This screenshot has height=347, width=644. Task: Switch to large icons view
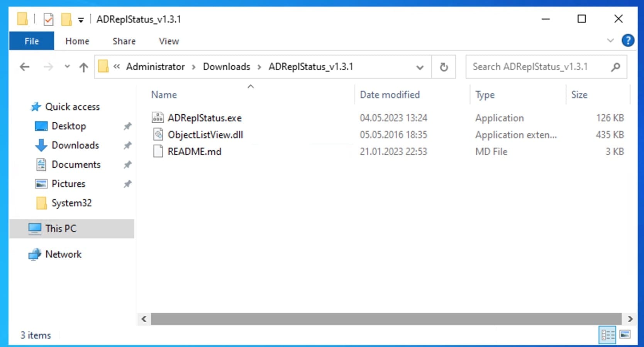click(625, 334)
